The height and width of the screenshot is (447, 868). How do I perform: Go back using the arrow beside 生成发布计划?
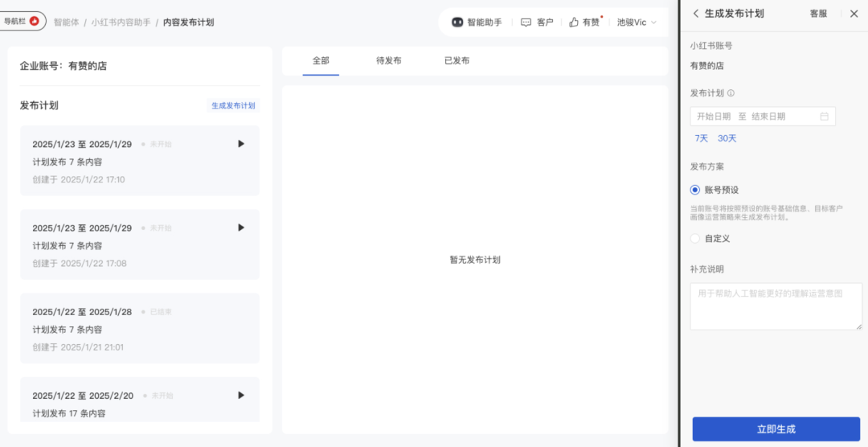click(x=696, y=14)
